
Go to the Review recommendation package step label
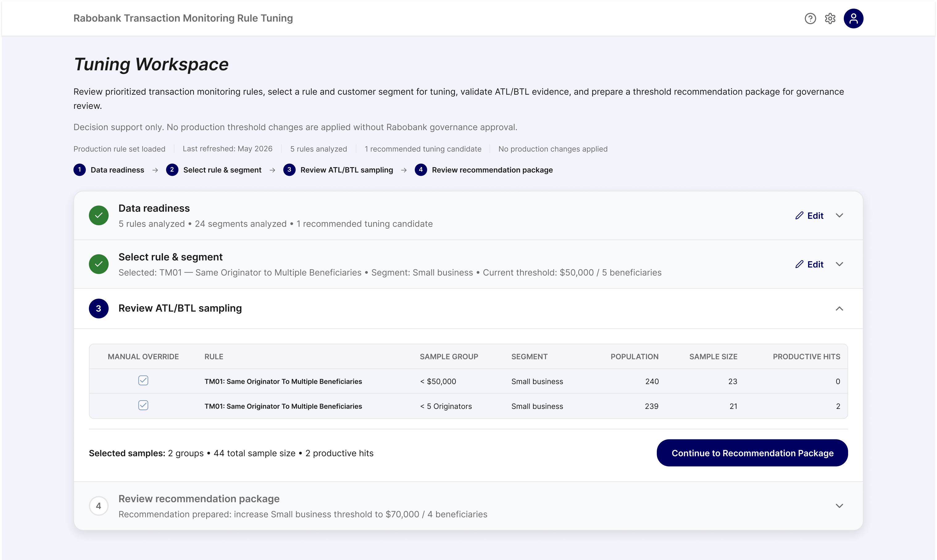click(492, 170)
